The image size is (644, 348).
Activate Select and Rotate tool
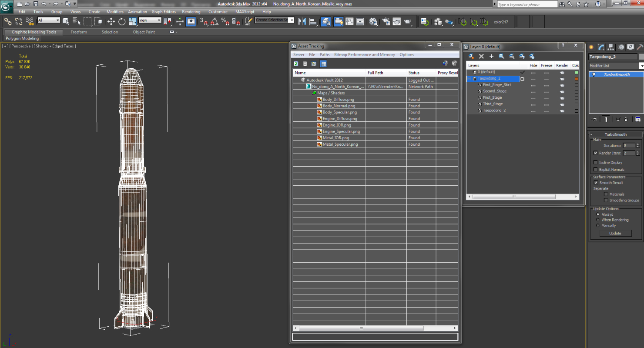coord(122,21)
